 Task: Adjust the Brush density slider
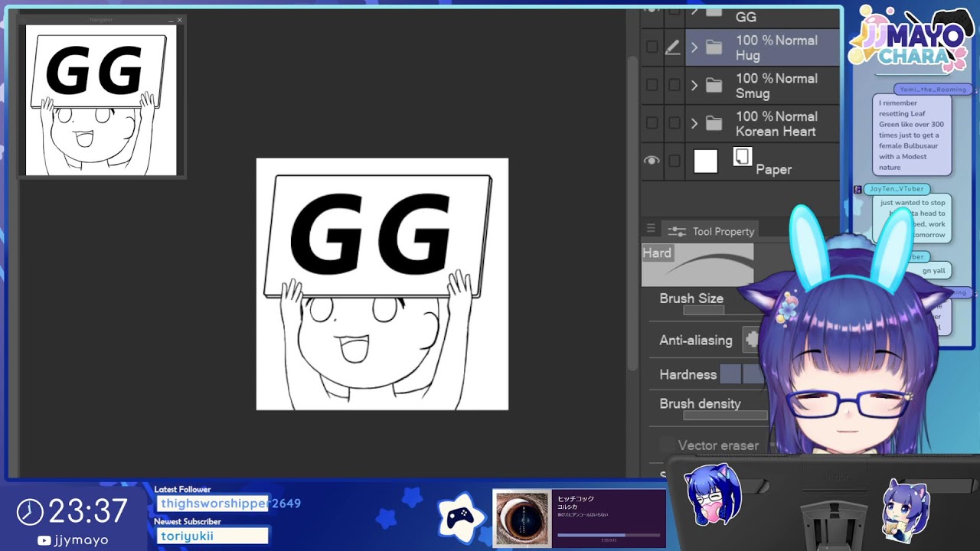pyautogui.click(x=725, y=416)
